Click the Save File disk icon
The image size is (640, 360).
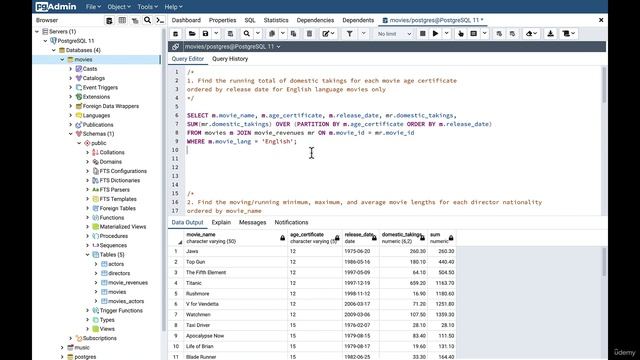tap(206, 34)
